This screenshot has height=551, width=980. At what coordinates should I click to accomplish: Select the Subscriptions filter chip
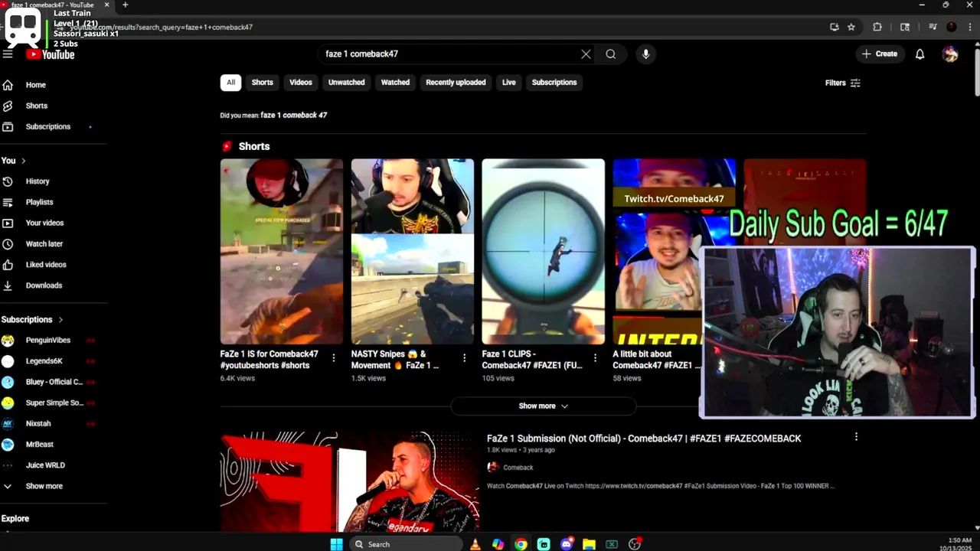(554, 82)
